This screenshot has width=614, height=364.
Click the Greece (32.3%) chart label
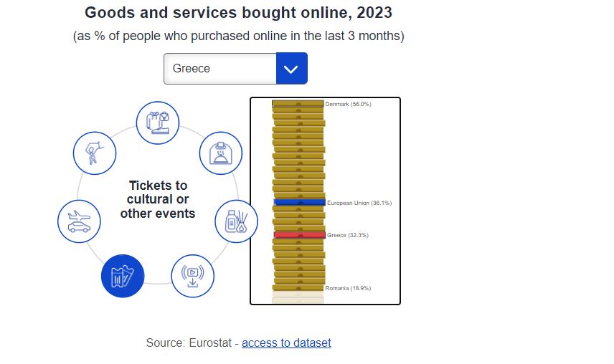pos(348,235)
